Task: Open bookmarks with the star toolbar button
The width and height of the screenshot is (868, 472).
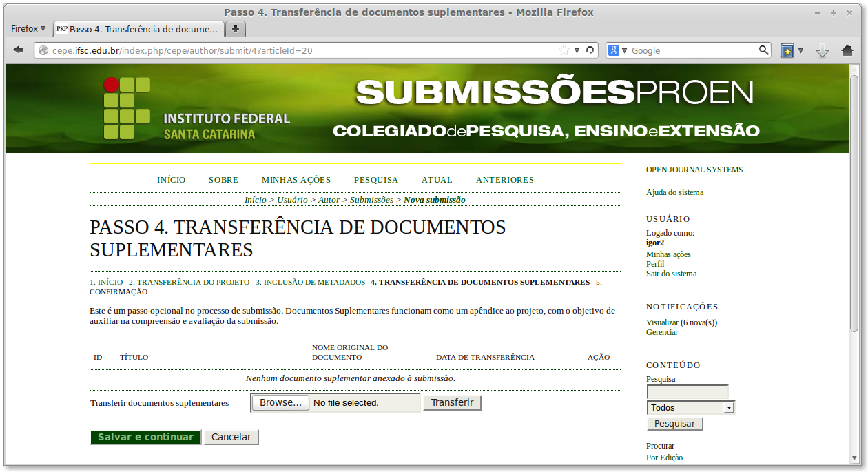Action: pos(786,50)
